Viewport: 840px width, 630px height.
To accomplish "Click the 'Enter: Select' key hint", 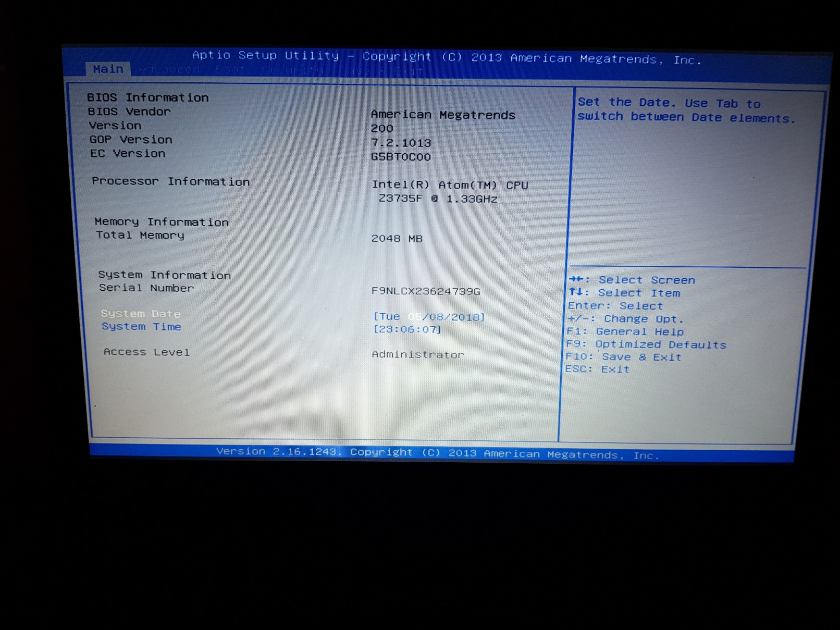I will 615,306.
